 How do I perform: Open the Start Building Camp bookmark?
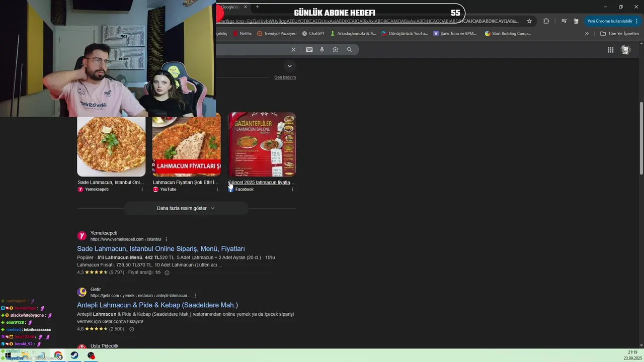508,34
